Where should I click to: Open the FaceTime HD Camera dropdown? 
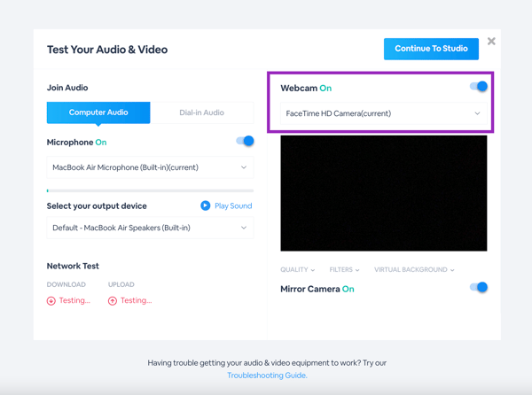pos(384,113)
